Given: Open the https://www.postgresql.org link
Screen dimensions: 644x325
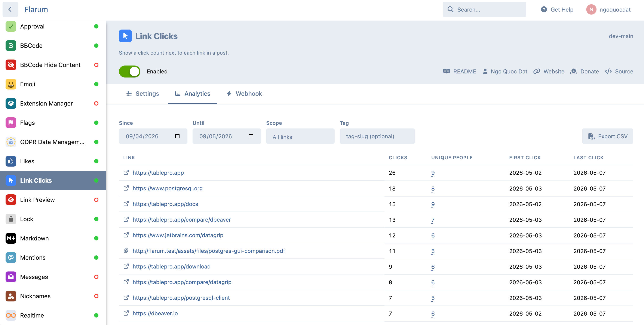Looking at the screenshot, I should click(168, 188).
